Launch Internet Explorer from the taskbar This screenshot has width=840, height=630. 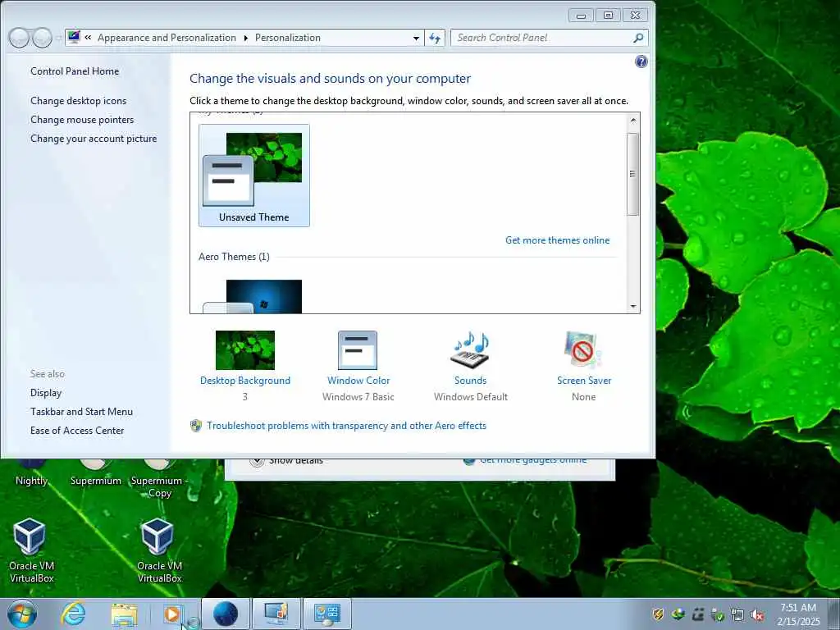[73, 614]
